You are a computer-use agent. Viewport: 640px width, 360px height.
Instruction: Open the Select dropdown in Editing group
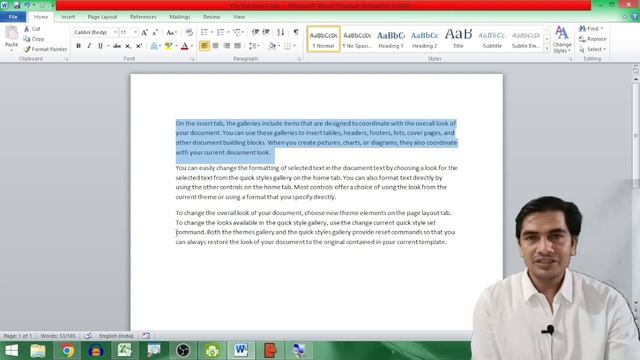[x=592, y=49]
